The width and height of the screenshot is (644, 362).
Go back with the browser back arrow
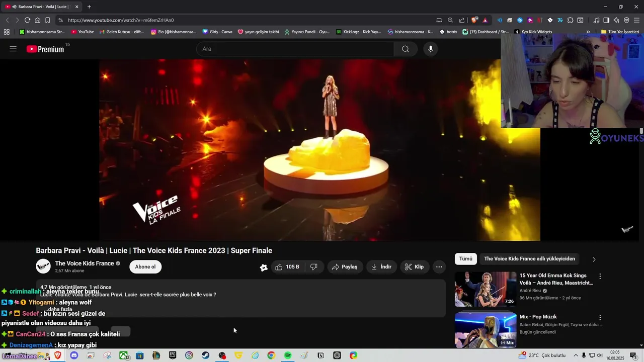click(7, 20)
